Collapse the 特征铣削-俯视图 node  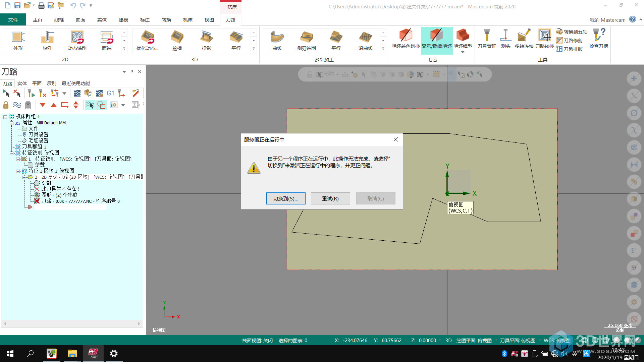(11, 153)
